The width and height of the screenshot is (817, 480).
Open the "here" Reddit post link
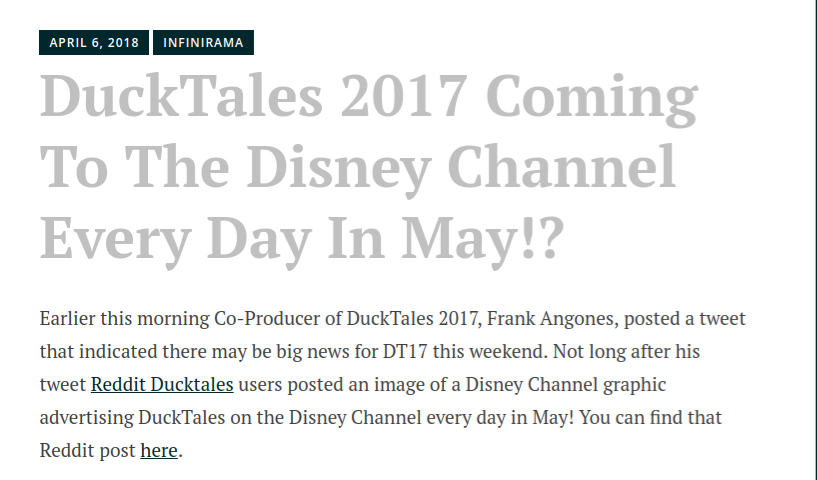[x=159, y=450]
